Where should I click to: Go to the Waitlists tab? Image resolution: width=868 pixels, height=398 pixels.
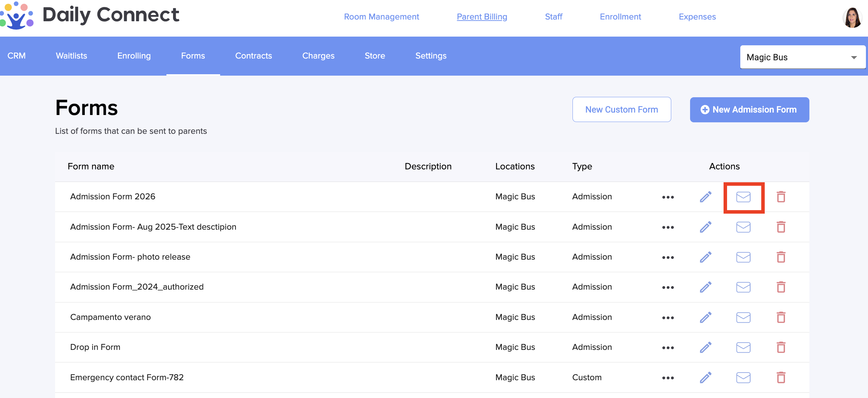point(71,56)
